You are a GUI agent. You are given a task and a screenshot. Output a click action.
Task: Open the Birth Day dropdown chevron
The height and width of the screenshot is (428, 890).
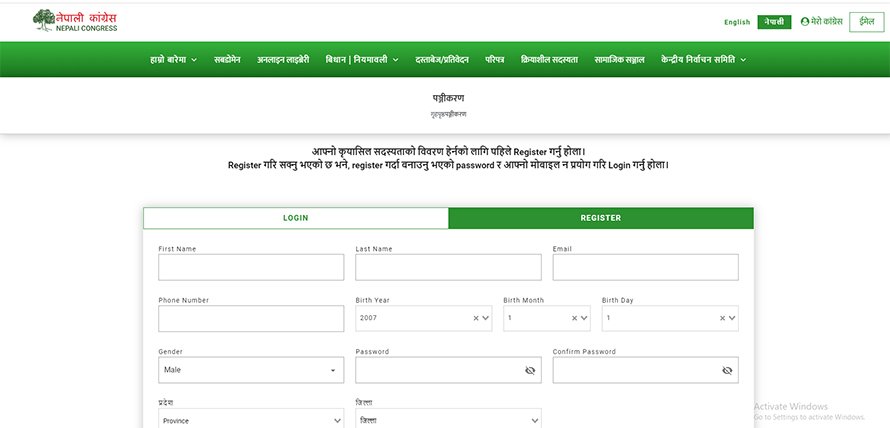point(732,318)
